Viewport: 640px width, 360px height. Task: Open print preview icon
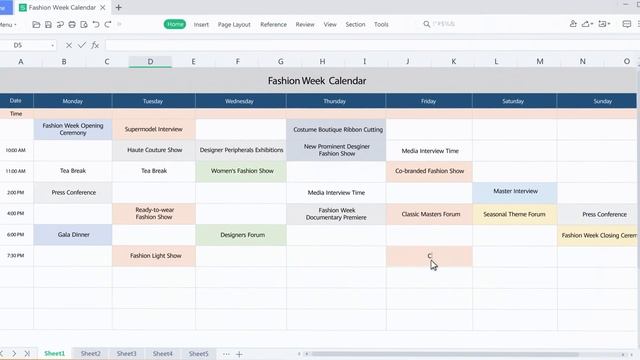click(x=84, y=24)
